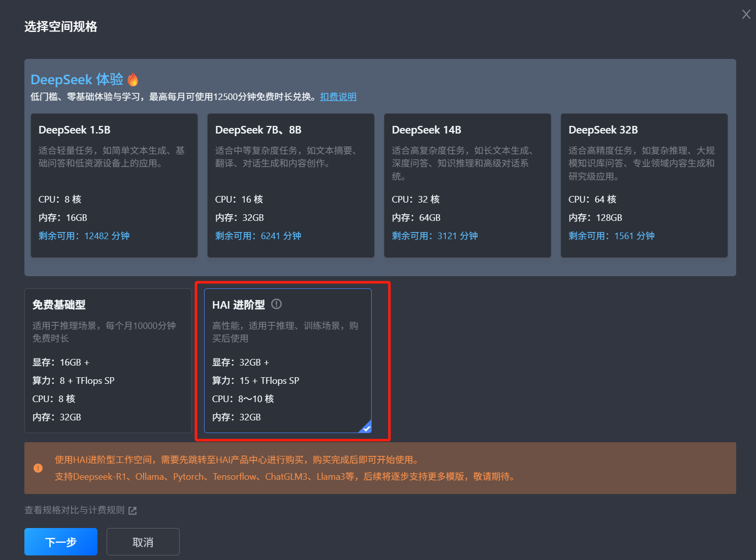Click 剩余可用：1561 分钟 text
Screen dimensions: 756x560
(612, 236)
